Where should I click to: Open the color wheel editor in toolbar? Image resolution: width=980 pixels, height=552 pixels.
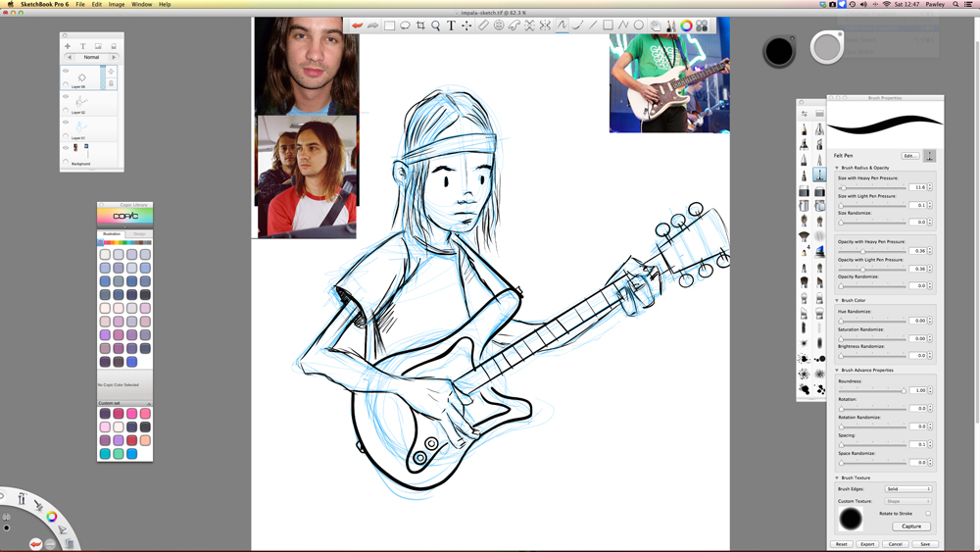686,25
